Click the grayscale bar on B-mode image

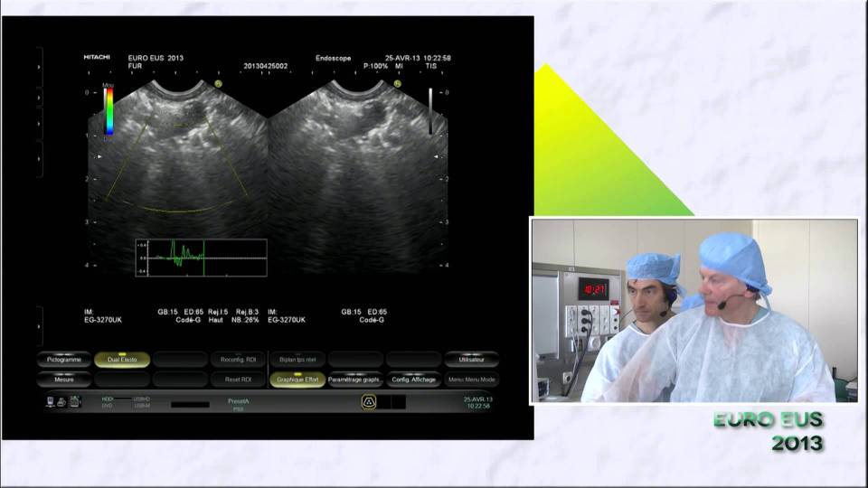click(x=430, y=110)
